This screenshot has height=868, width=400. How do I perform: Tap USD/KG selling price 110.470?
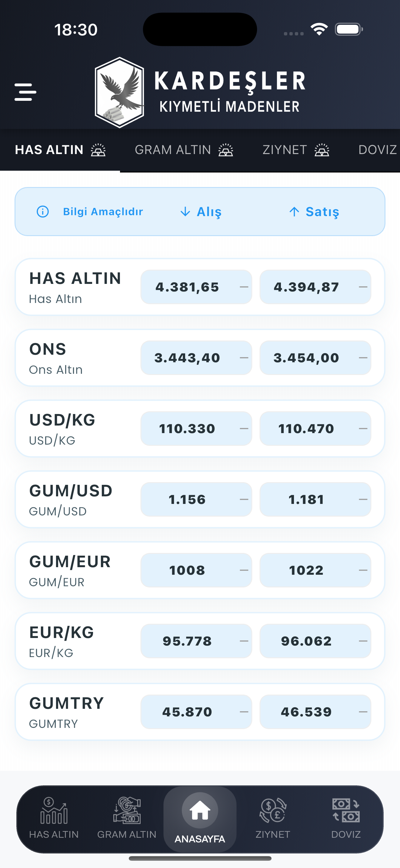(315, 429)
